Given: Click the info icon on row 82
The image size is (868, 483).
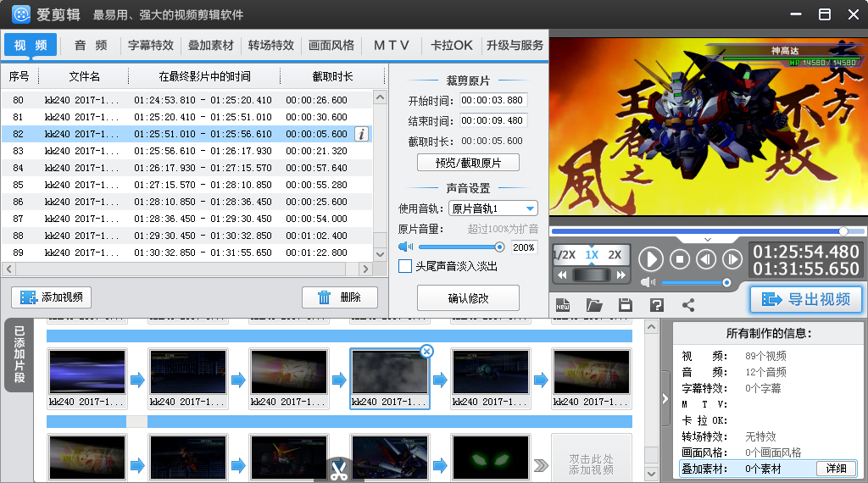Looking at the screenshot, I should tap(361, 134).
